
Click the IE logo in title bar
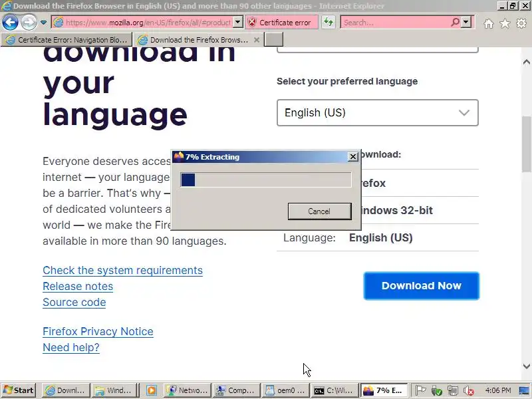tap(6, 6)
